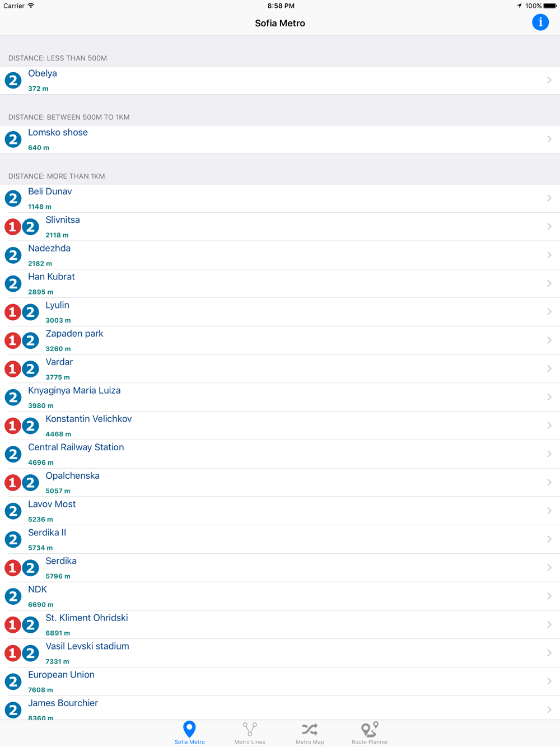Expand Beli Dunav row chevron
This screenshot has height=747, width=560.
tap(549, 198)
